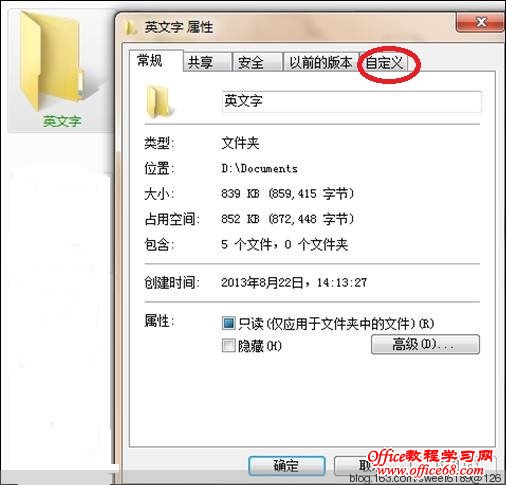Click the green 英文字 label under desktop folder
The image size is (506, 485).
(62, 121)
